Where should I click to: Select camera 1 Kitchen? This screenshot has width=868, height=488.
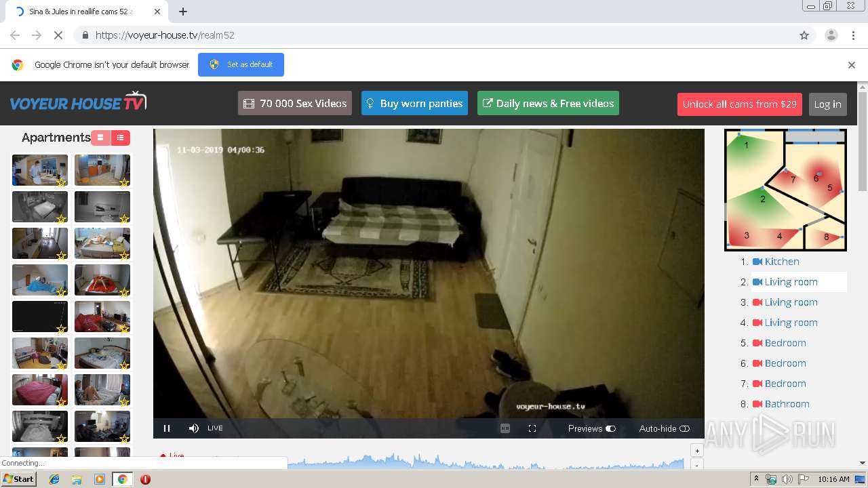pos(782,262)
